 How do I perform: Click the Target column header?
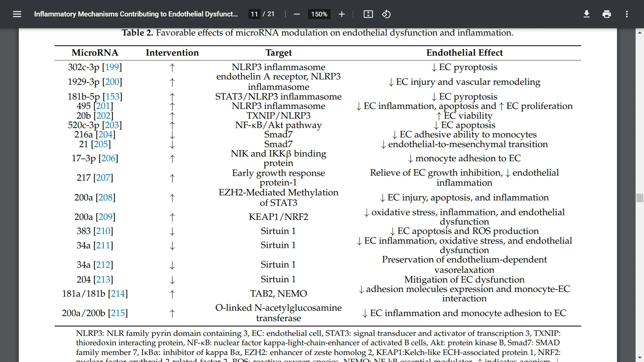pos(278,53)
